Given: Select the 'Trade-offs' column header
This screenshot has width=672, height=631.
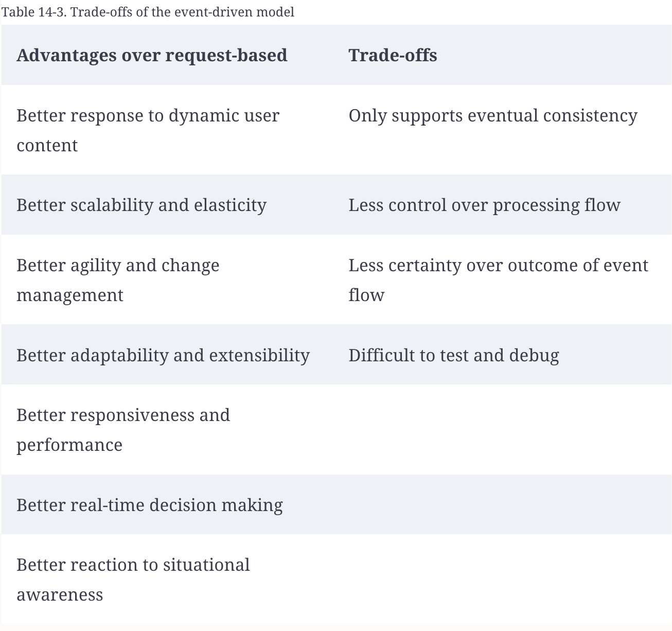Looking at the screenshot, I should tap(393, 55).
